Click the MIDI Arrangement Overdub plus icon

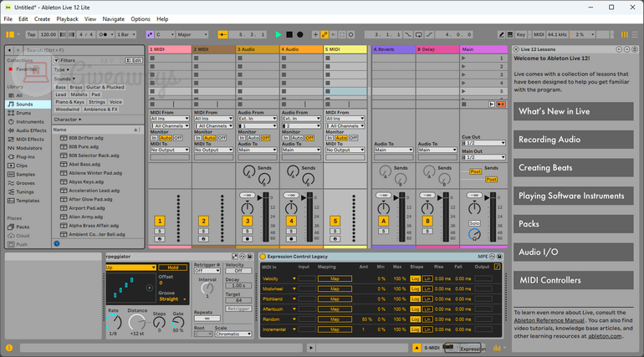pyautogui.click(x=315, y=34)
